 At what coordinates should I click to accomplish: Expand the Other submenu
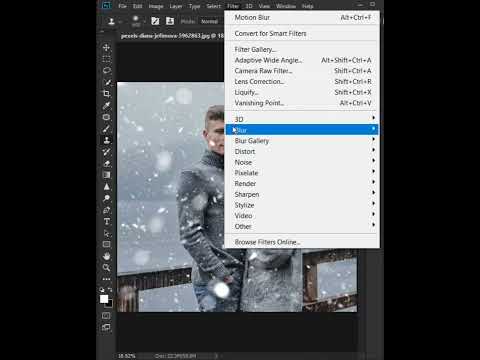coord(302,226)
